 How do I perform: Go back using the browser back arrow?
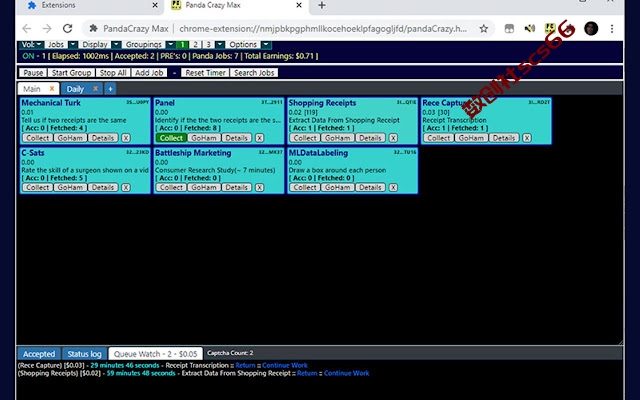(27, 29)
